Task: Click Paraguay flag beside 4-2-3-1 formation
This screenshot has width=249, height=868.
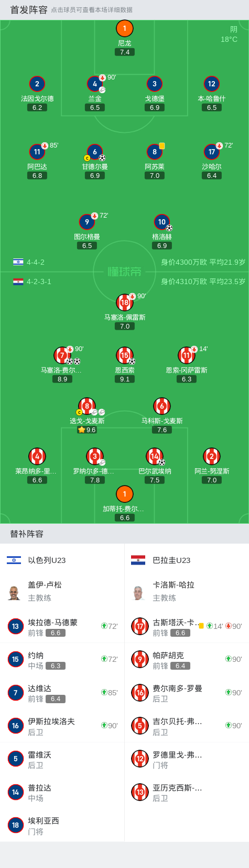Action: pos(18,281)
